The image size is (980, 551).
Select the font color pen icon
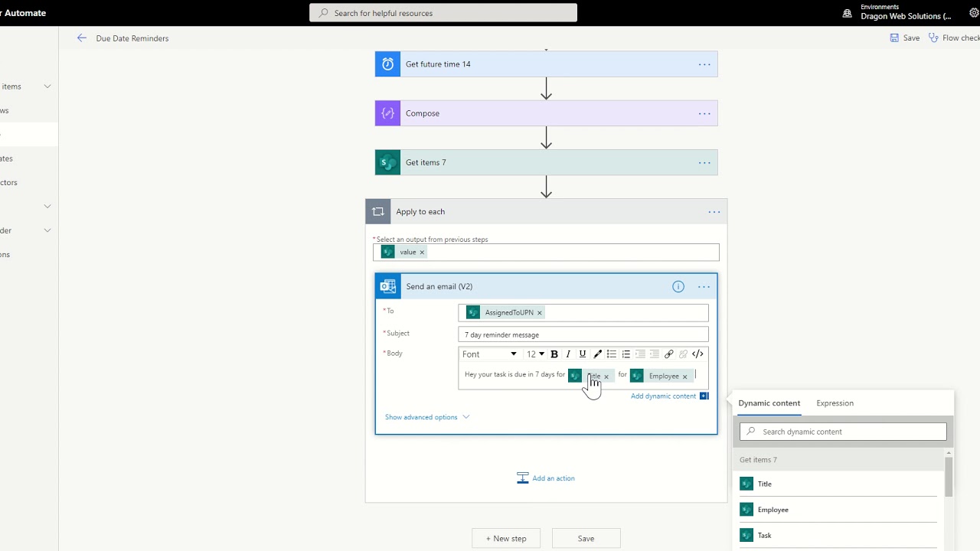point(597,354)
